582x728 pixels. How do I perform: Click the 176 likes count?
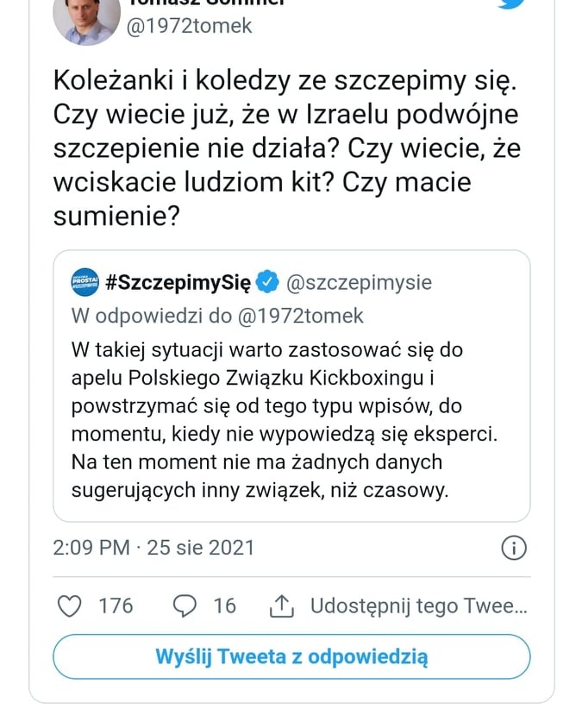click(116, 606)
